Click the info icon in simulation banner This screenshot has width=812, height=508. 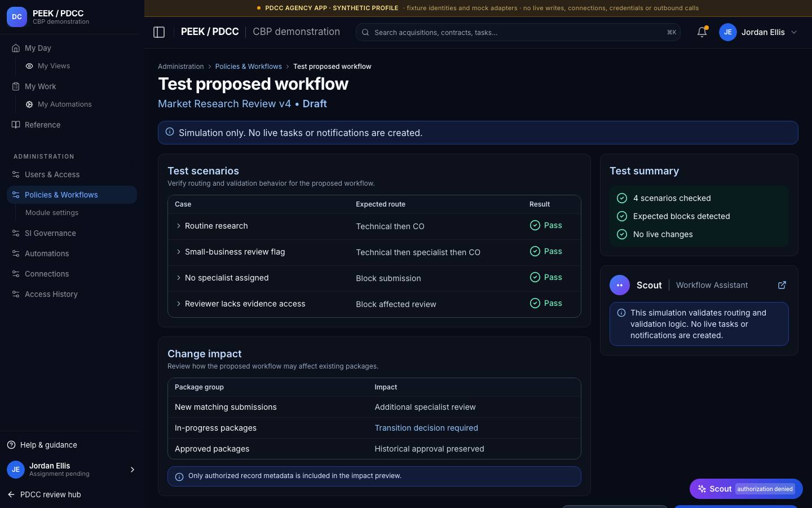[x=170, y=132]
